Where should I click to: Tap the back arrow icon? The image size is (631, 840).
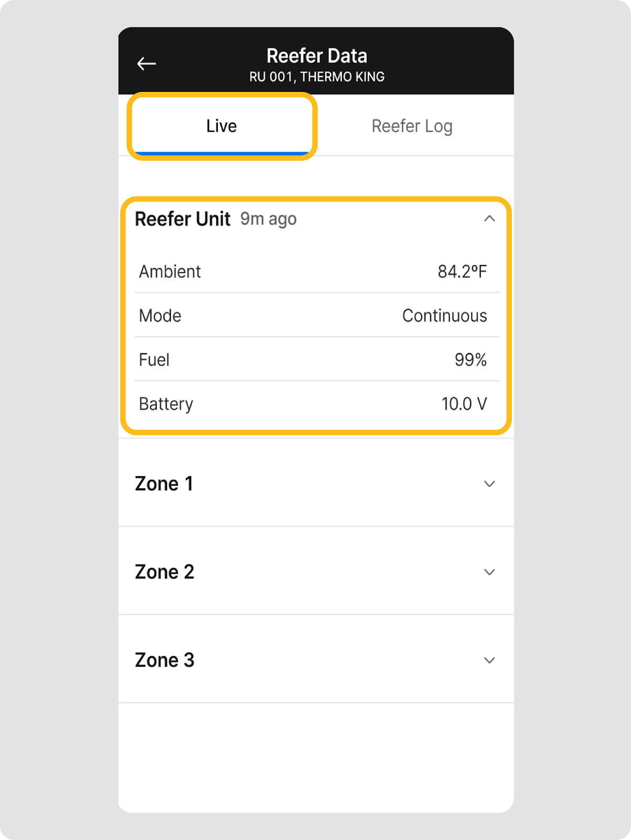tap(147, 64)
